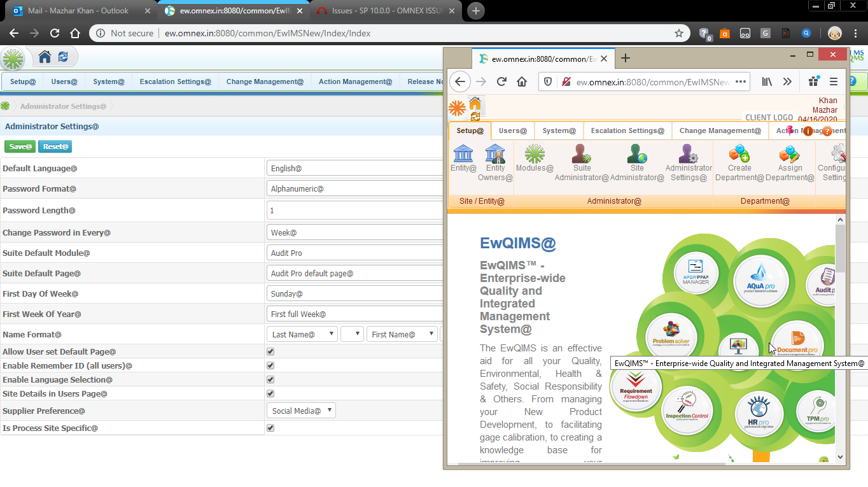Toggle Enable Remember ID (all users)@ checkbox
Screen dimensions: 868x487
tap(270, 365)
